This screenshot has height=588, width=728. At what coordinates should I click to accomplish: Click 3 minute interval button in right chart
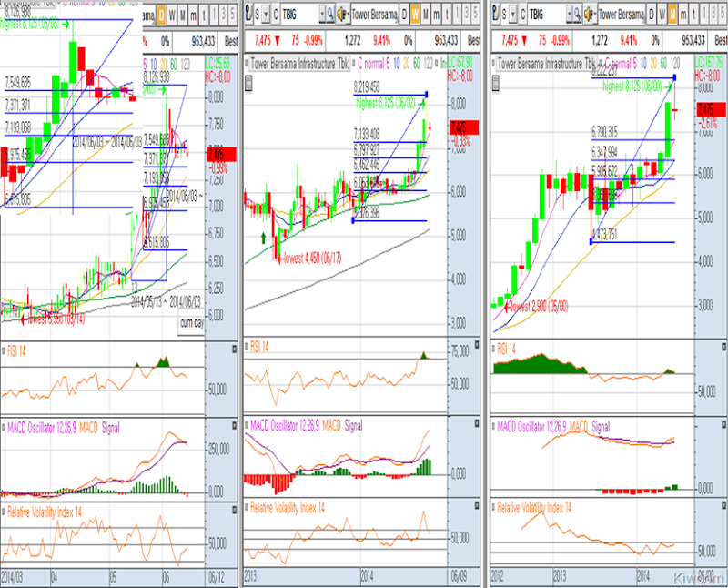[x=715, y=15]
